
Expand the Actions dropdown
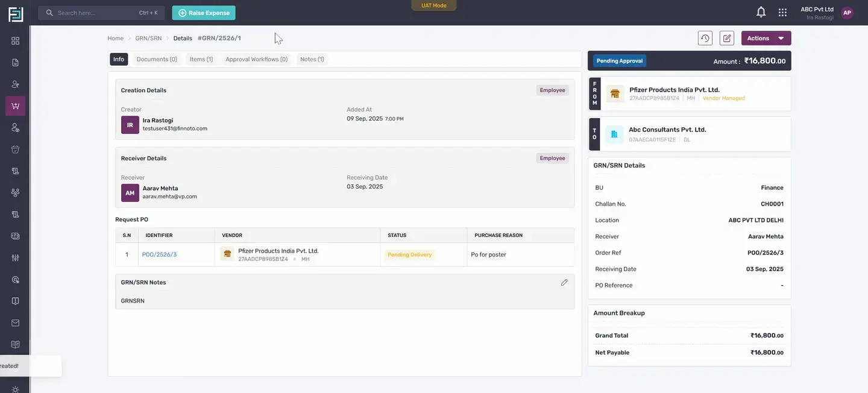coord(766,38)
